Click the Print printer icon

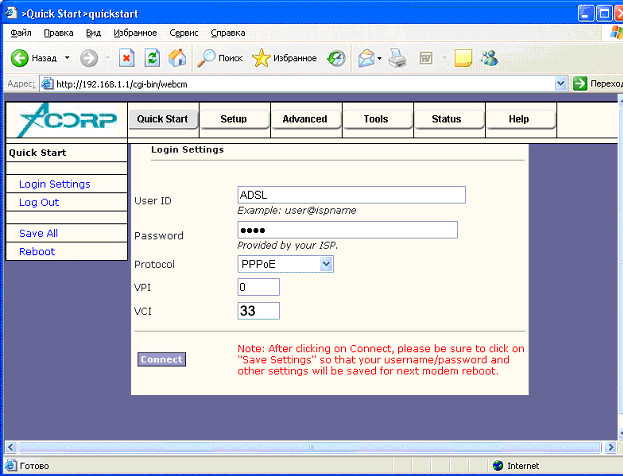tap(398, 58)
